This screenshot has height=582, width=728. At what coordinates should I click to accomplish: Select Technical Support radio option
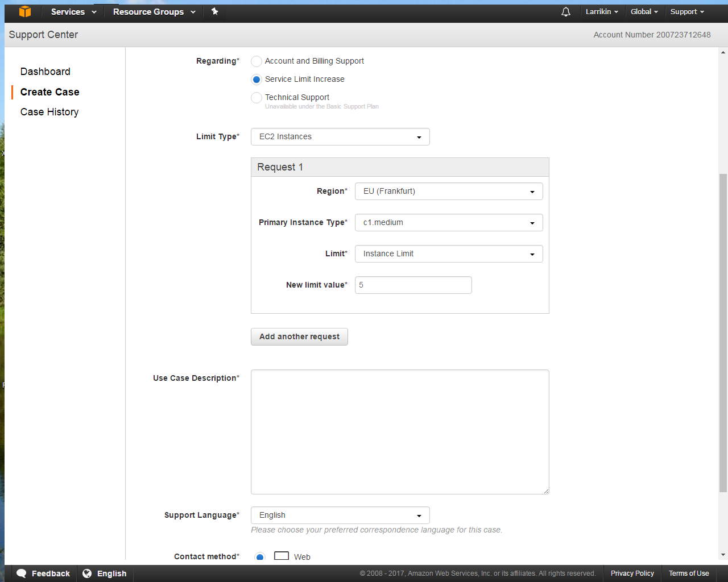pos(257,98)
